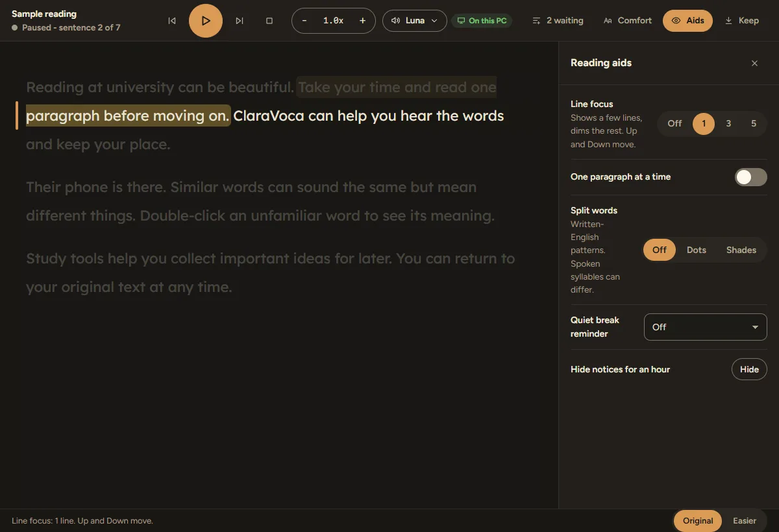Stop the reading playback
779x532 pixels.
(269, 21)
